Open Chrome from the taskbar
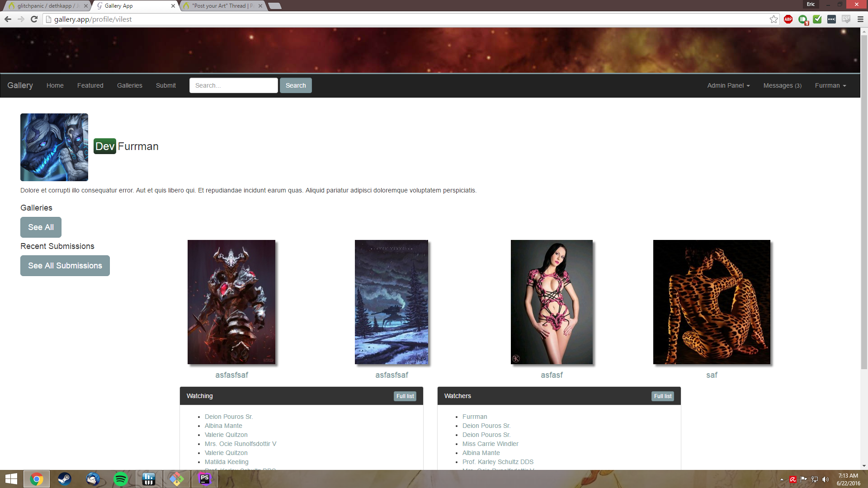 coord(37,479)
